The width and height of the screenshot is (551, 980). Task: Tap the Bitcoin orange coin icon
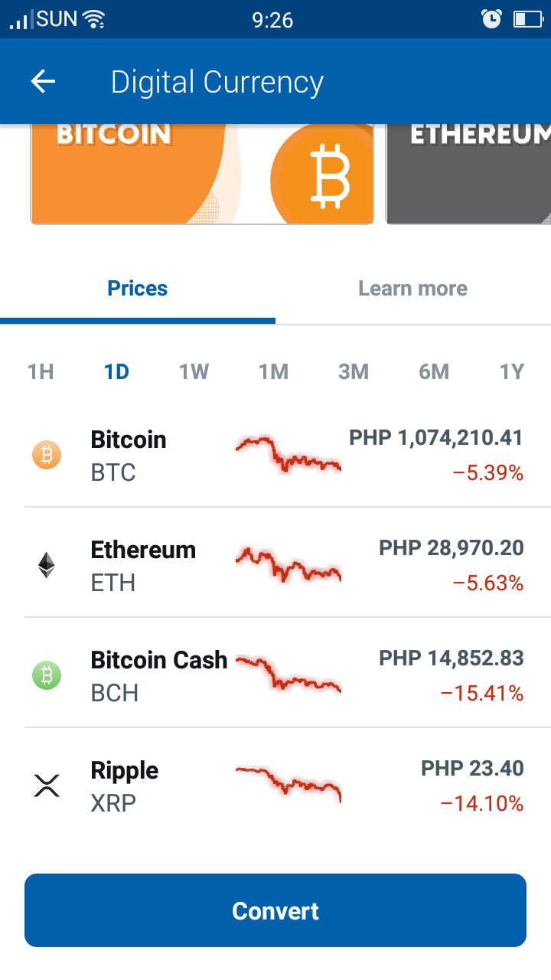[47, 456]
